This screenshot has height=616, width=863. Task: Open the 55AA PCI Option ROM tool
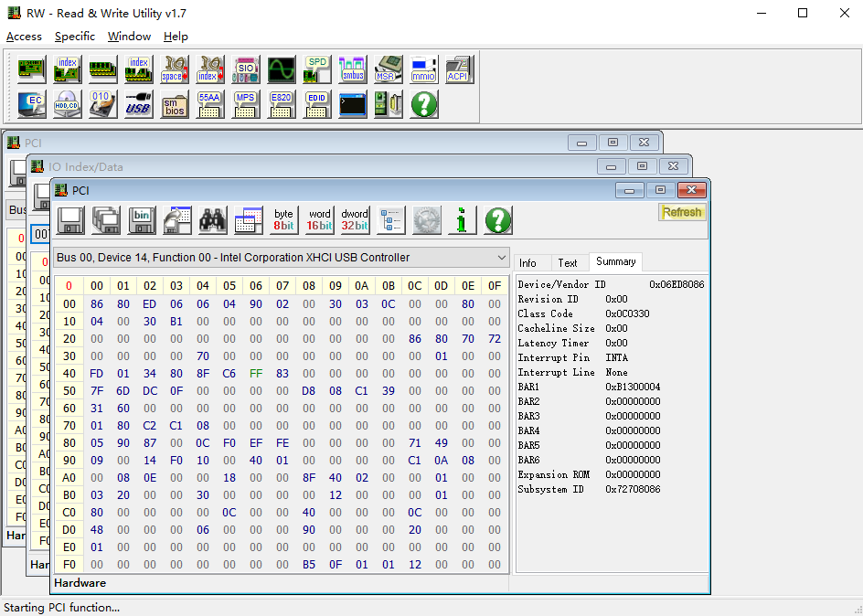(209, 104)
